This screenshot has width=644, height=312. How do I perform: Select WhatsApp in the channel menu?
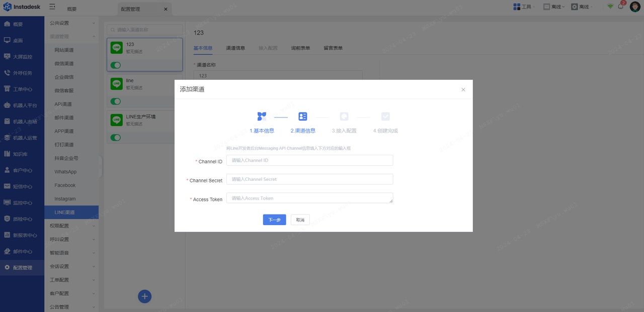(65, 172)
